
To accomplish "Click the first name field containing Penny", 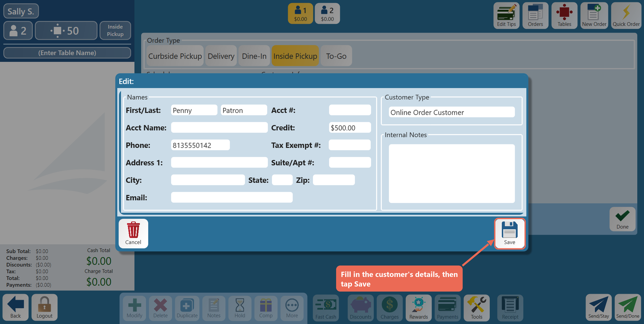I will (x=194, y=110).
